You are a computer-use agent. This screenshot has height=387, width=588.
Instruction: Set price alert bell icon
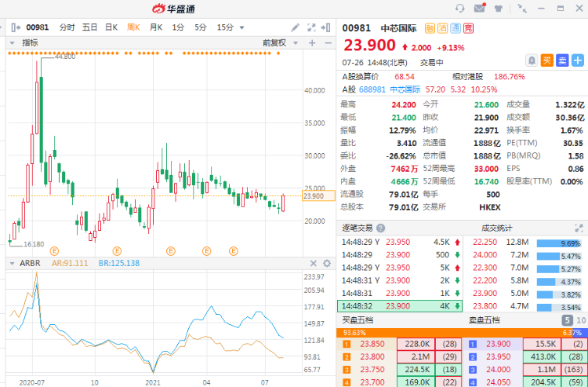point(532,60)
